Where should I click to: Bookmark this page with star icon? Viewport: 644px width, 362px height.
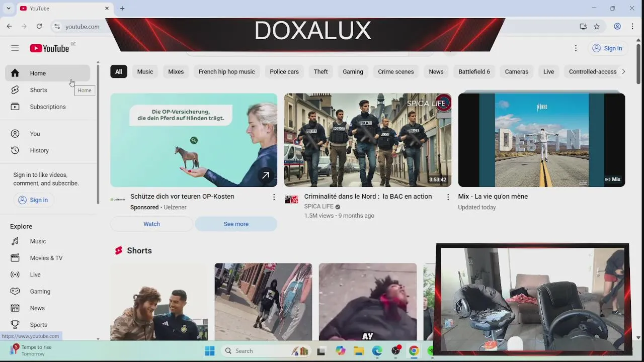click(x=597, y=27)
